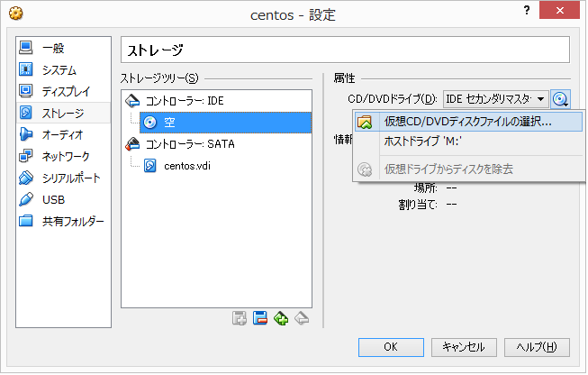
Task: Click the IDE controller icon in the tree
Action: click(x=132, y=101)
